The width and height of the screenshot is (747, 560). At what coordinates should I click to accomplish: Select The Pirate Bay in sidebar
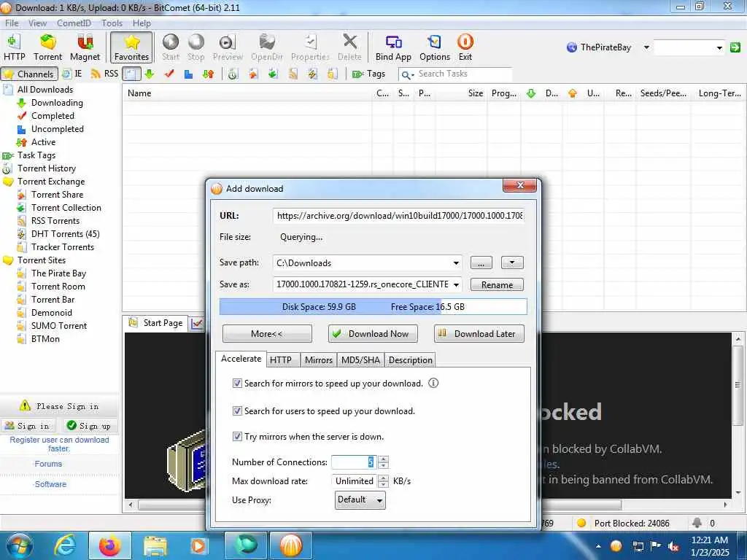click(58, 273)
